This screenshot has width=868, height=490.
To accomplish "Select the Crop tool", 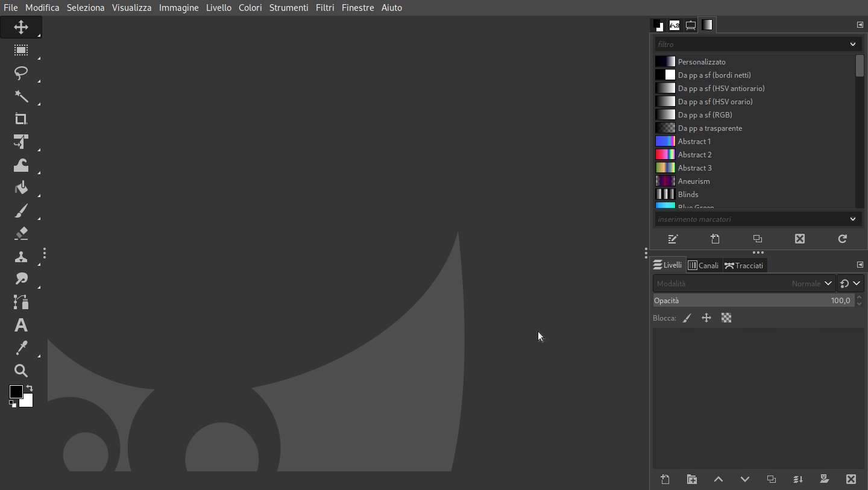I will (21, 119).
